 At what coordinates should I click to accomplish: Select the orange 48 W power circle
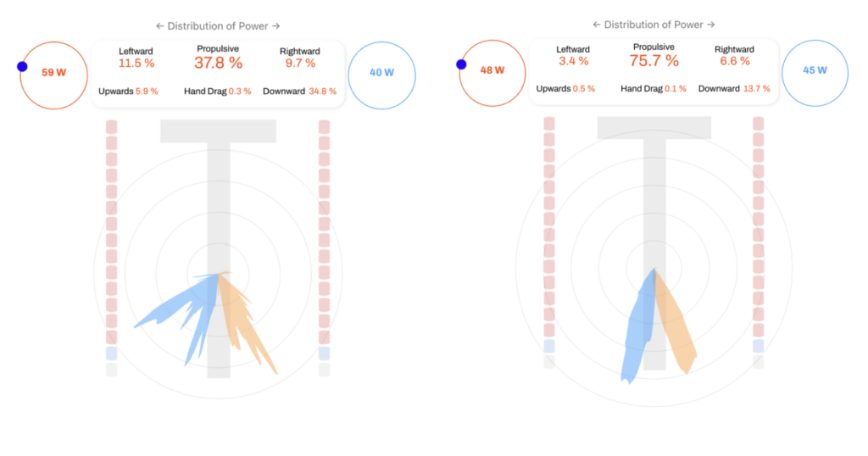[492, 70]
